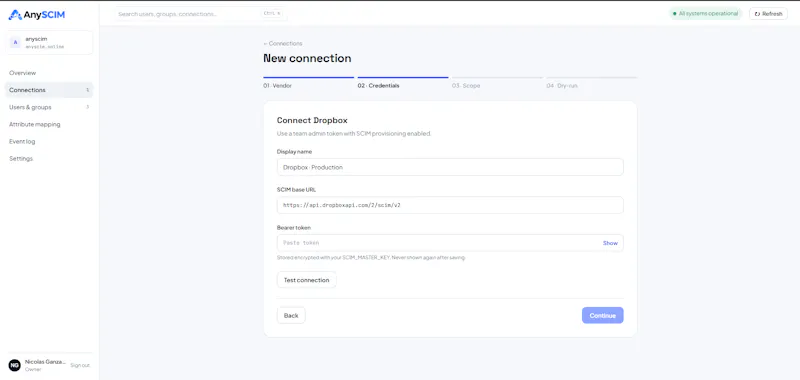Click the Nicolas Ganza... user name
Viewport: 800px width, 380px height.
tap(45, 362)
